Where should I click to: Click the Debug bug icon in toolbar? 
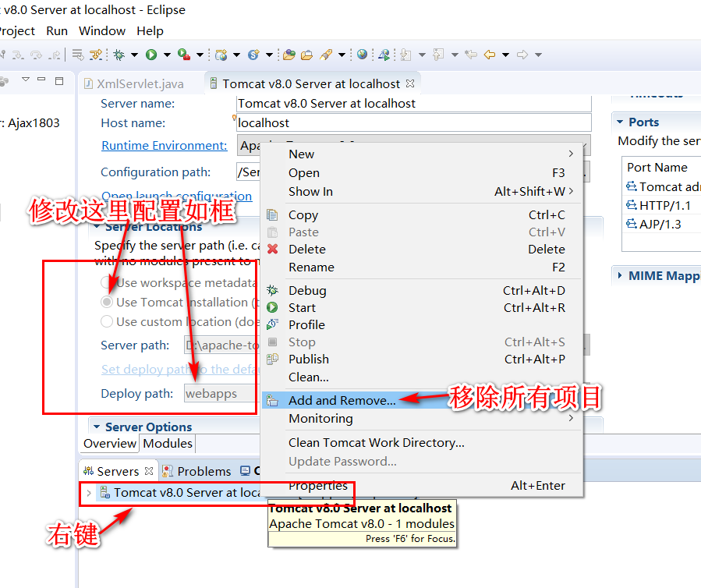pos(119,55)
